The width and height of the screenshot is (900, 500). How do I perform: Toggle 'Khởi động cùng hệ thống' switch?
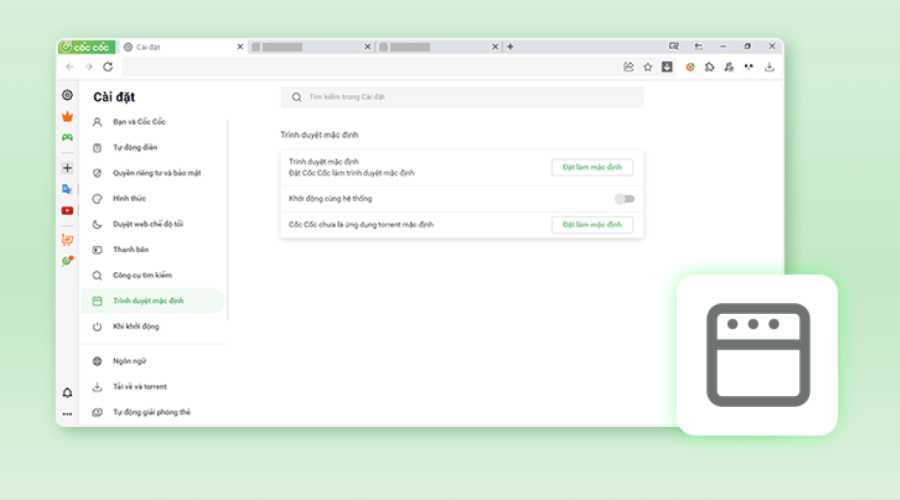coord(625,199)
